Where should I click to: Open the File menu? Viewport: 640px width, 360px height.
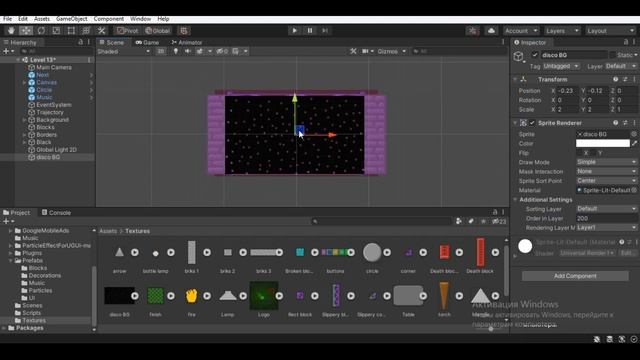tap(7, 19)
